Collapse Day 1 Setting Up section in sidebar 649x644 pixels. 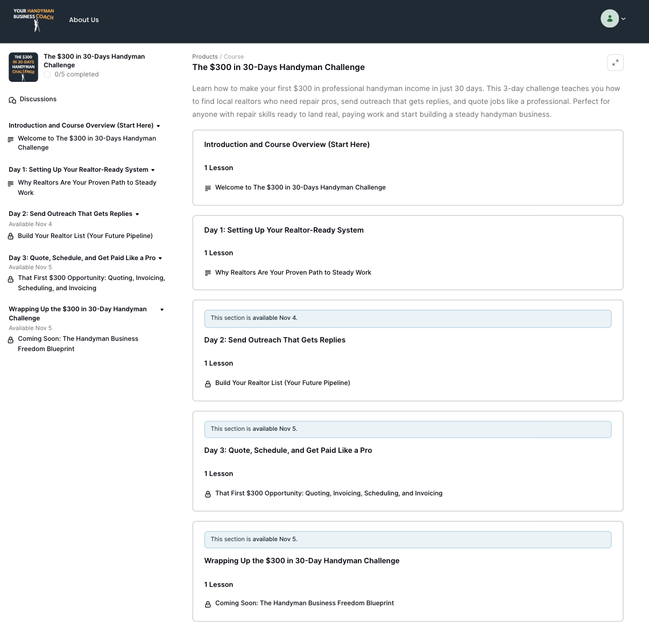(153, 170)
